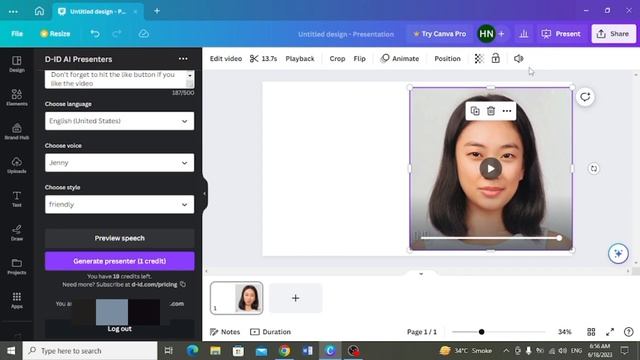The height and width of the screenshot is (360, 640).
Task: Open Google Chrome from taskbar
Action: [x=284, y=351]
